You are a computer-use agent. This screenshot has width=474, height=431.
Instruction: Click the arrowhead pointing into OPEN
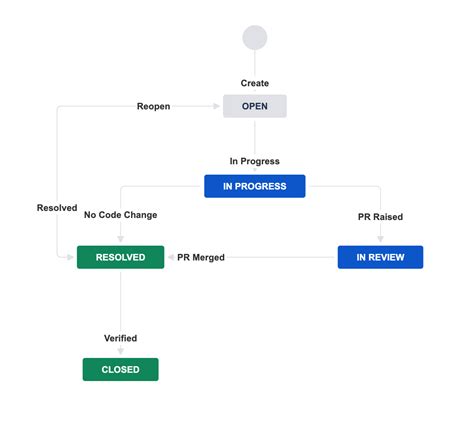pos(216,106)
